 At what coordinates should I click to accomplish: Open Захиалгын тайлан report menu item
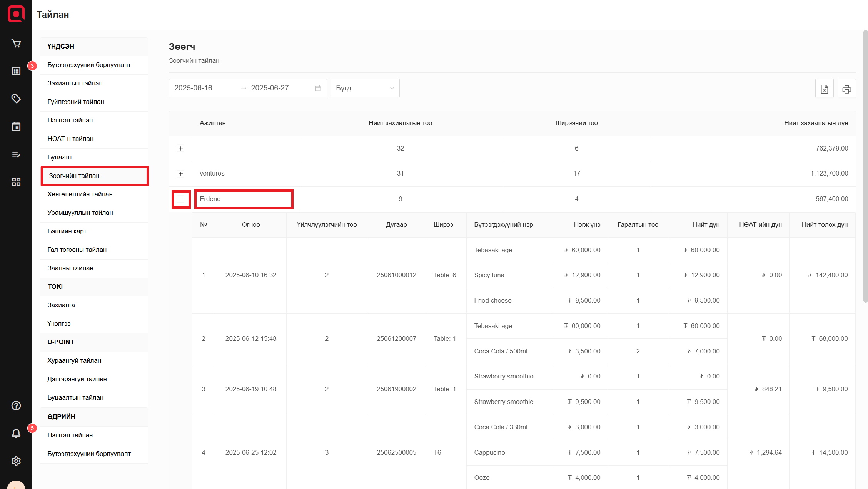tap(75, 83)
